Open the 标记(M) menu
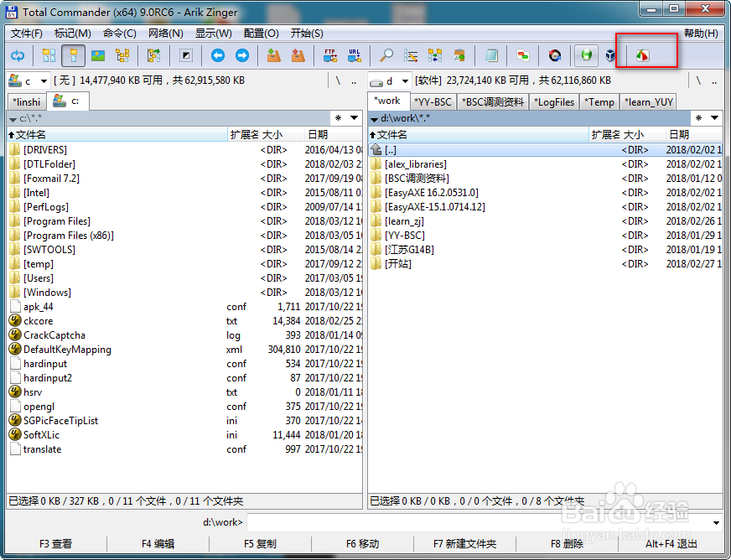Screen dimensions: 731x560 [x=72, y=34]
